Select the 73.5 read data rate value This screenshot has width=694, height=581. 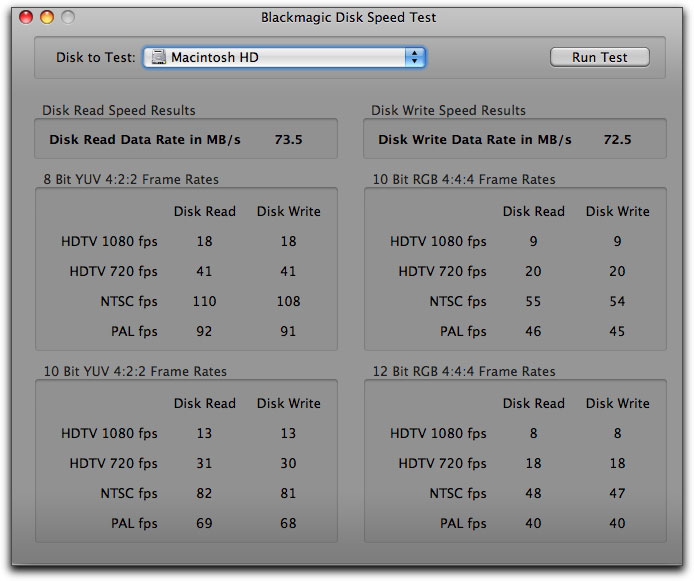click(x=289, y=139)
